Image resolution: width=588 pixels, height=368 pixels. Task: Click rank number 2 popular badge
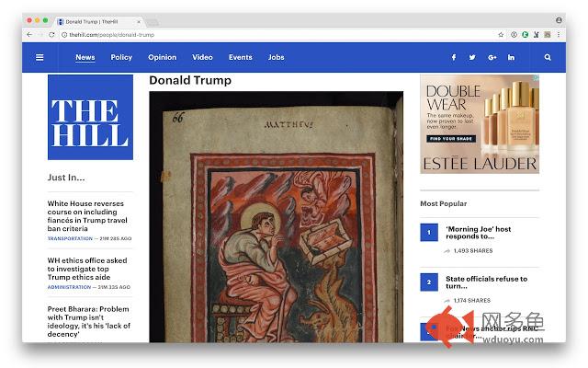point(429,282)
